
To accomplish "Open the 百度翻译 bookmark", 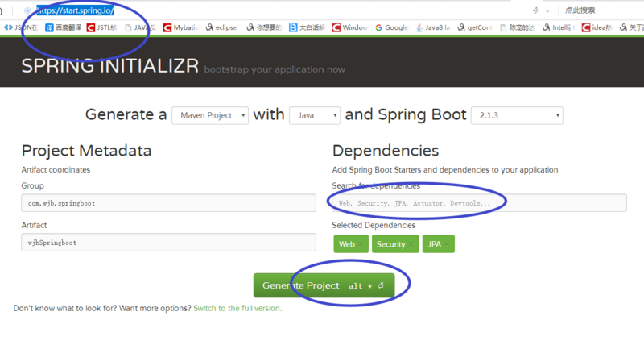I will 63,27.
